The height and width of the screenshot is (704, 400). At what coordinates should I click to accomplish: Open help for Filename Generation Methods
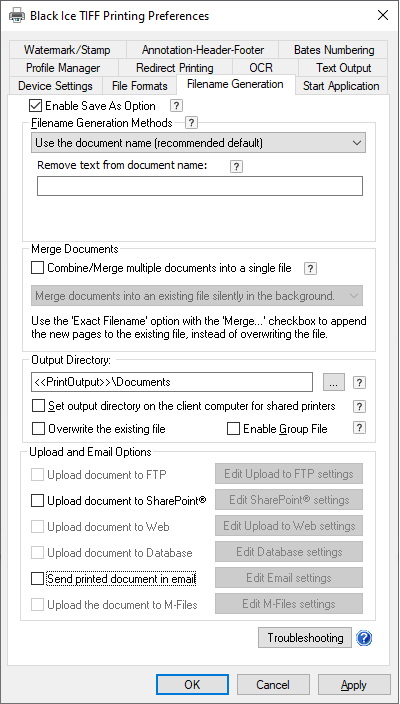192,123
